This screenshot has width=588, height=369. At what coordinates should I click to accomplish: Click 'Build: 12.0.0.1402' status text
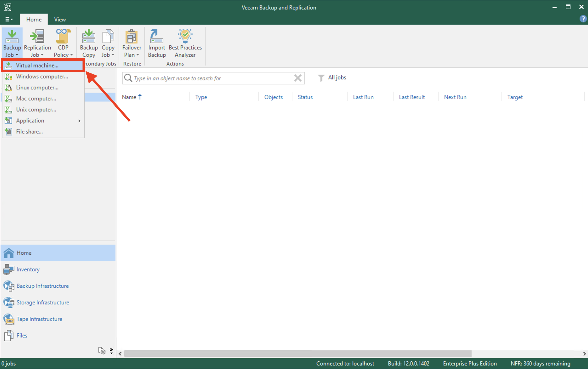(409, 363)
